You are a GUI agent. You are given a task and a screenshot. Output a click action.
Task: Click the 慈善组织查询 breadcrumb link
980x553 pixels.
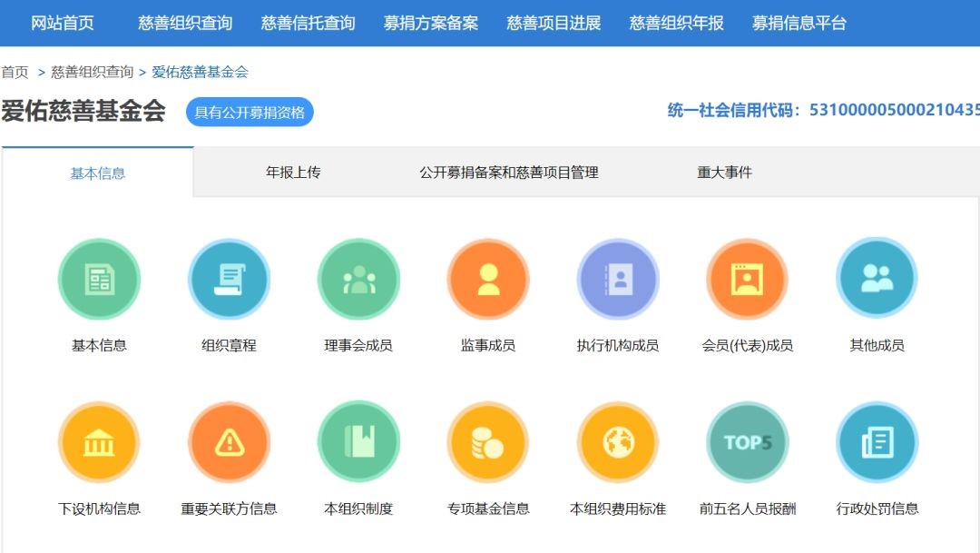92,72
